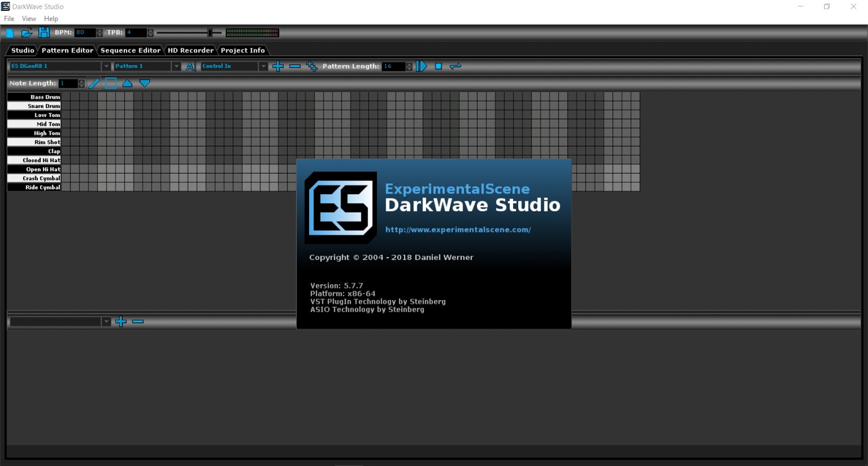Image resolution: width=868 pixels, height=466 pixels.
Task: Click the output level meter
Action: point(252,33)
